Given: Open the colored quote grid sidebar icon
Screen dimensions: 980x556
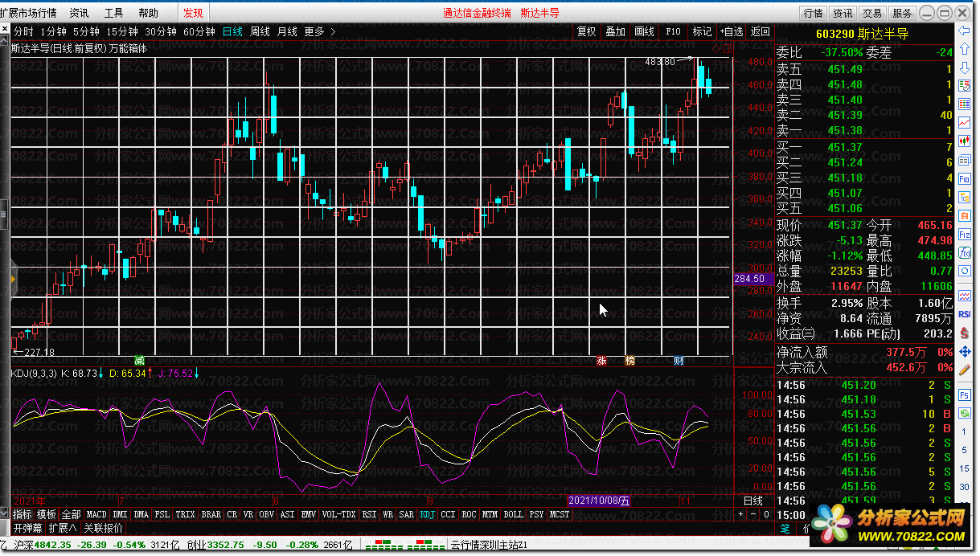Looking at the screenshot, I should pos(964,103).
